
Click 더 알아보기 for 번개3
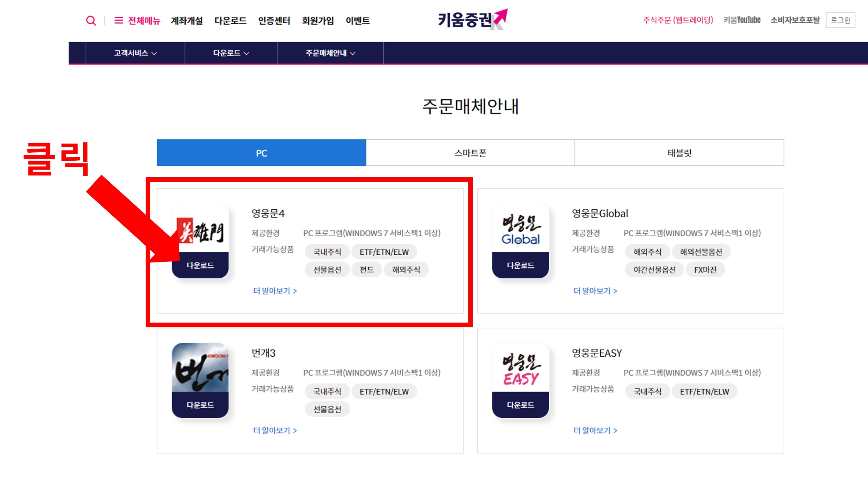(275, 430)
